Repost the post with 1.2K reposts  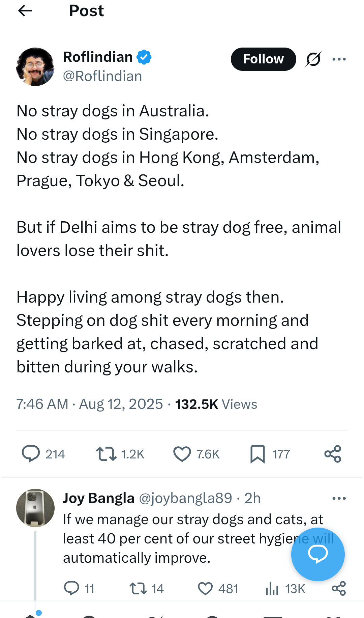click(x=106, y=454)
